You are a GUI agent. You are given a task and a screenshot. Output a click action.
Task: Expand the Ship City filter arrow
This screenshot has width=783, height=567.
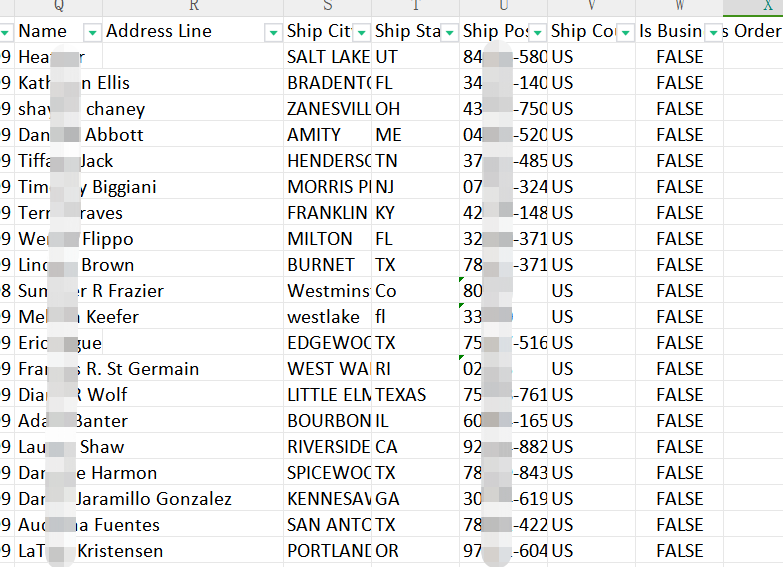pyautogui.click(x=361, y=32)
